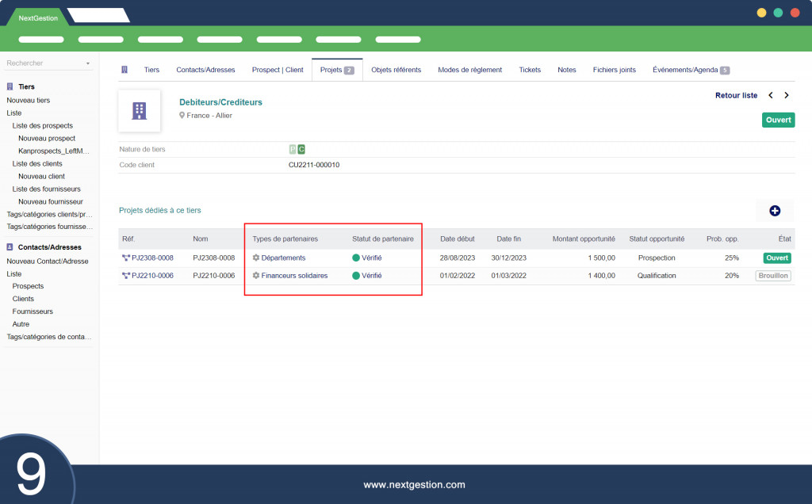Sort by the Date début column header
This screenshot has height=504, width=812.
458,239
